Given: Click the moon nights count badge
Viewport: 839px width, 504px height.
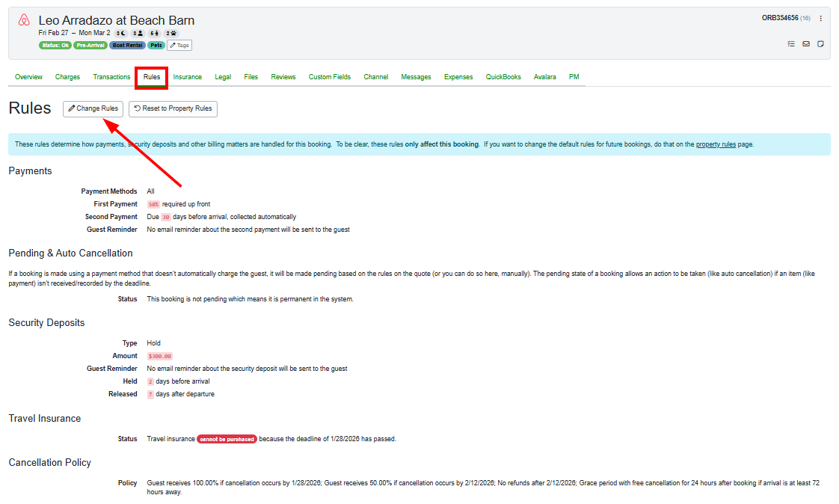Looking at the screenshot, I should tap(120, 33).
